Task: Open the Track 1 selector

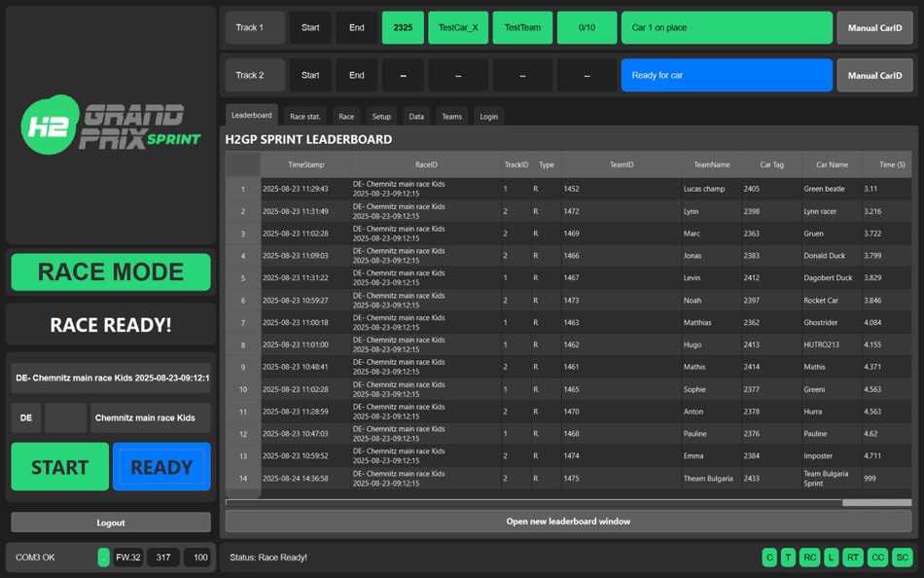Action: tap(254, 27)
